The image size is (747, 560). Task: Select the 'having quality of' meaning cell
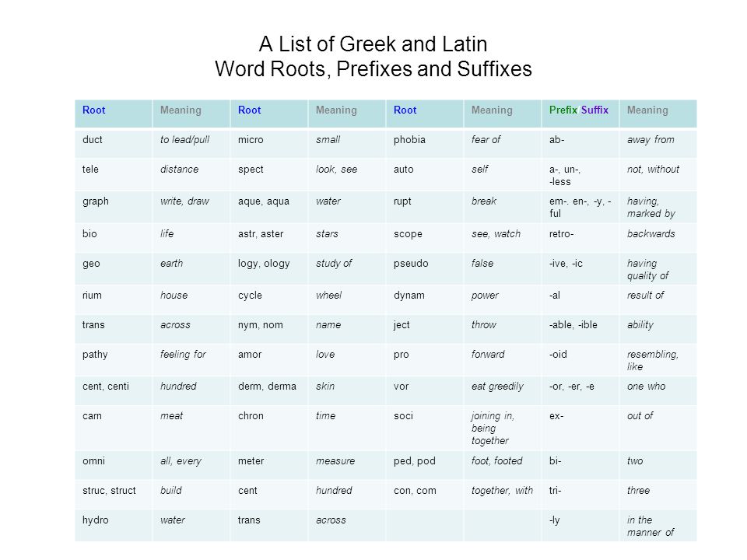[x=658, y=268]
